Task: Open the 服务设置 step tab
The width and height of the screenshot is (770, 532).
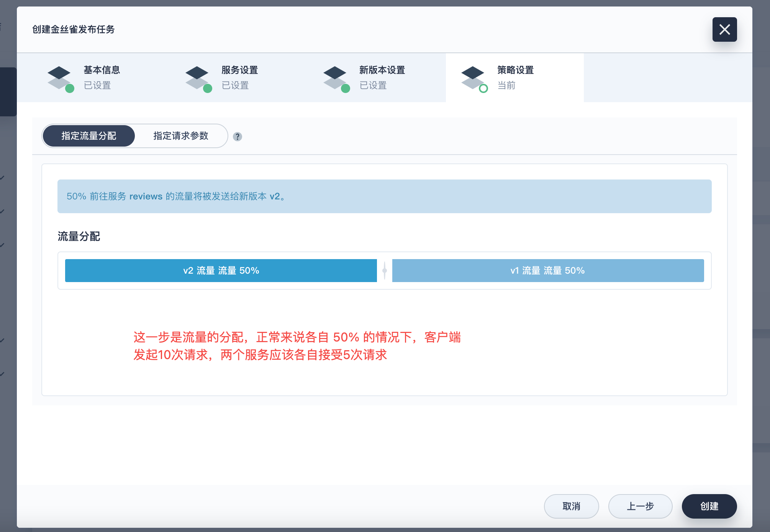Action: click(240, 77)
